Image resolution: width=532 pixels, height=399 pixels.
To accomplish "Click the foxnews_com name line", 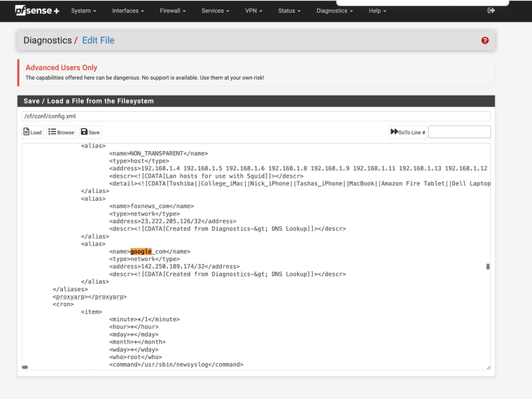I will pos(151,206).
